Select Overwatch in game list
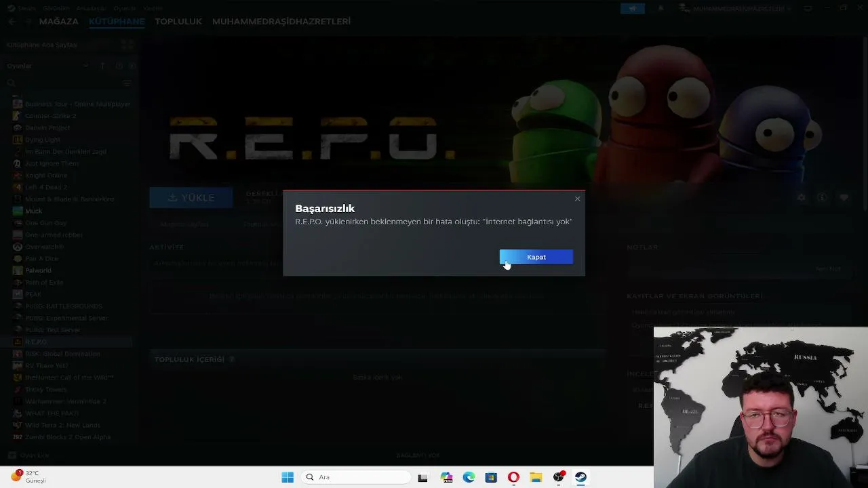The width and height of the screenshot is (868, 488). (x=38, y=247)
